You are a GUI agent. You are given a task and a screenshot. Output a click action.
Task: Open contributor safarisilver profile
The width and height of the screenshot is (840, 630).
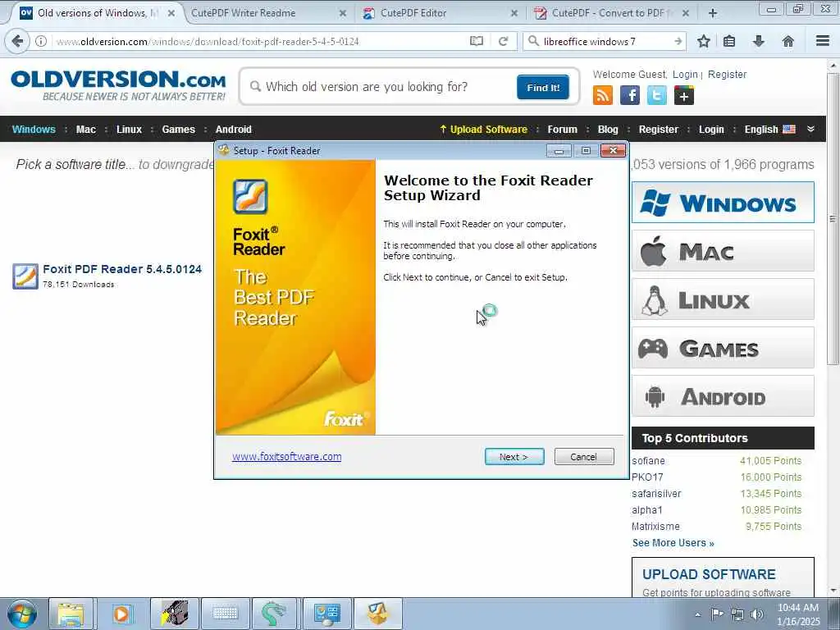[x=656, y=493]
